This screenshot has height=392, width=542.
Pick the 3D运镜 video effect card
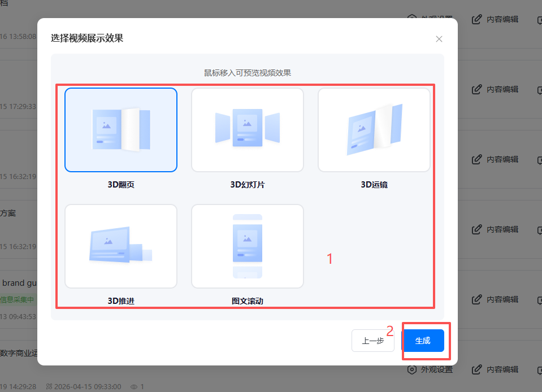pos(374,130)
